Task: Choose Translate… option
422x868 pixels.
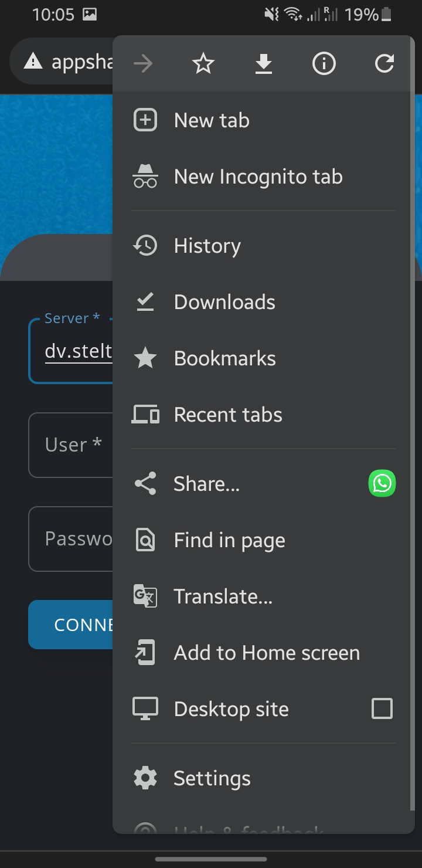Action: click(x=223, y=596)
